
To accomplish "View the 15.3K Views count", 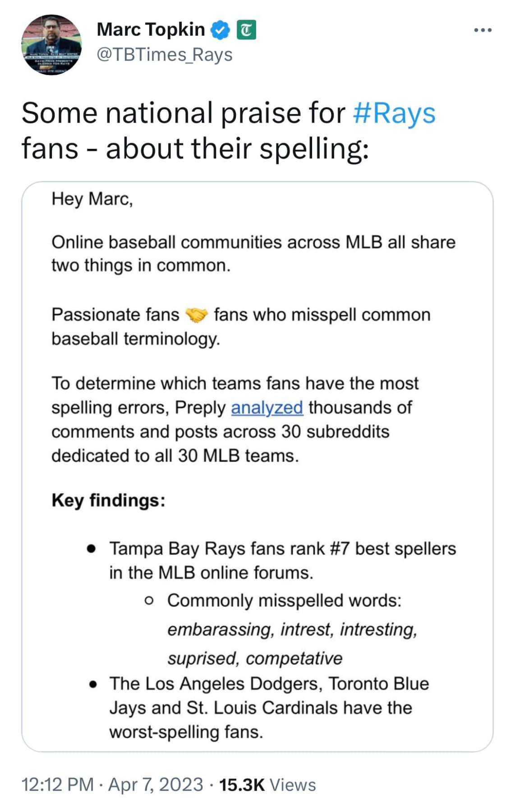I will pos(267,785).
